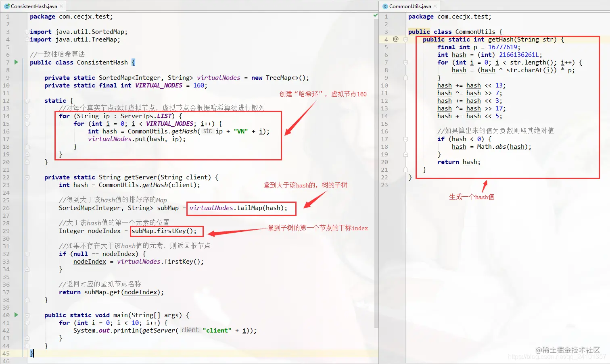The image size is (610, 364).
Task: Close the CommonUtils.java tab
Action: coord(435,6)
